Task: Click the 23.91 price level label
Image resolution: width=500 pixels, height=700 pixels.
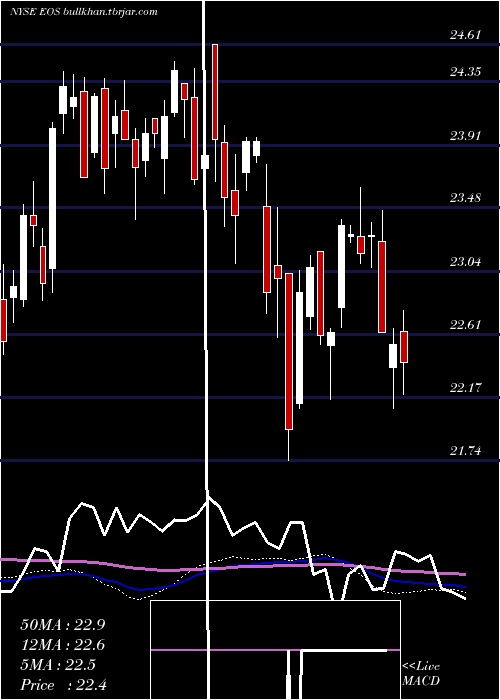Action: tap(465, 136)
